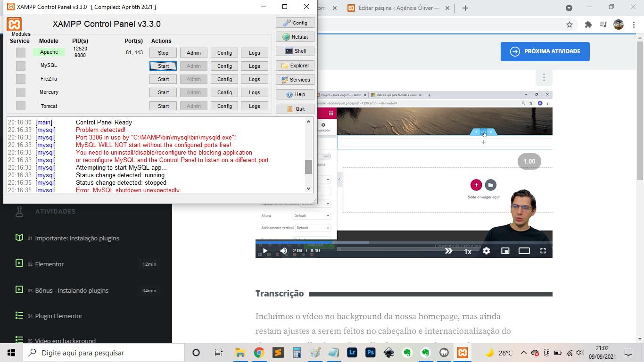This screenshot has height=362, width=644.
Task: Open Chrome tab search dropdown
Action: coord(569,8)
